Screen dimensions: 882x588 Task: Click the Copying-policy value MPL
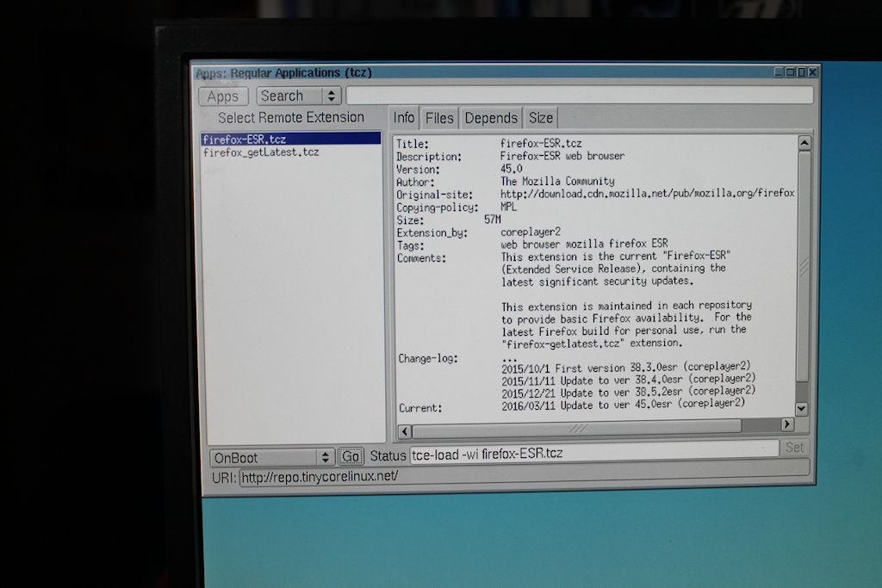[x=508, y=207]
